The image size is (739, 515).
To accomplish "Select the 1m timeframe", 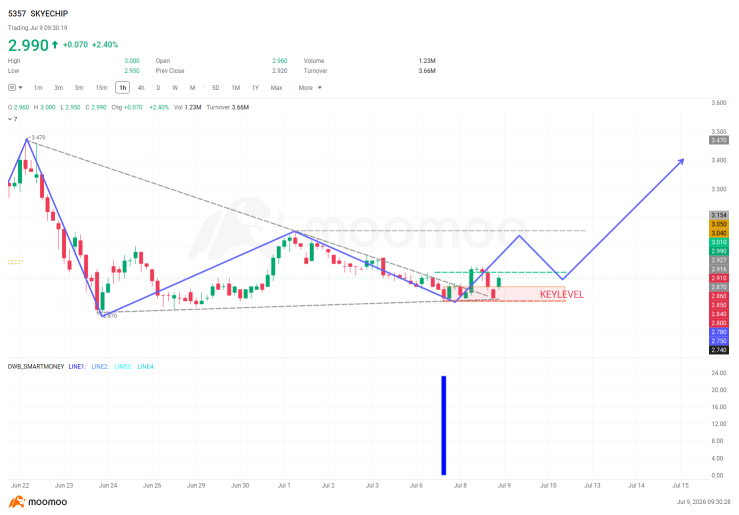I will point(38,88).
